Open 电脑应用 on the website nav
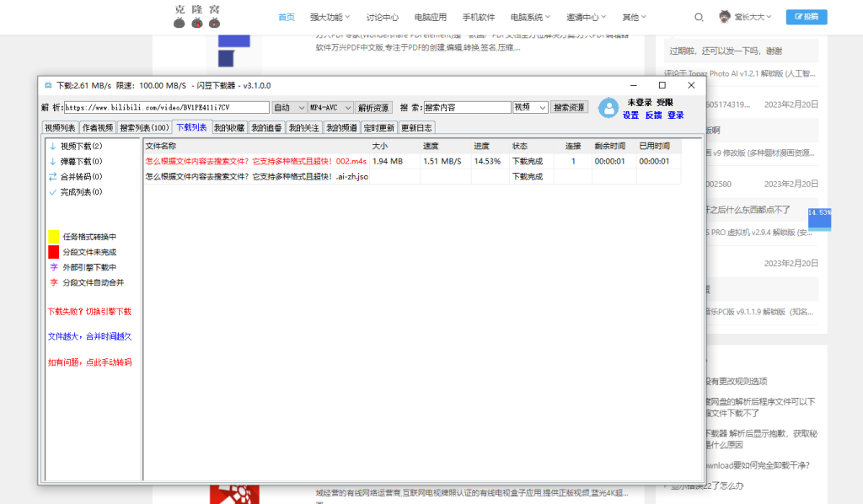863x504 pixels. click(431, 17)
